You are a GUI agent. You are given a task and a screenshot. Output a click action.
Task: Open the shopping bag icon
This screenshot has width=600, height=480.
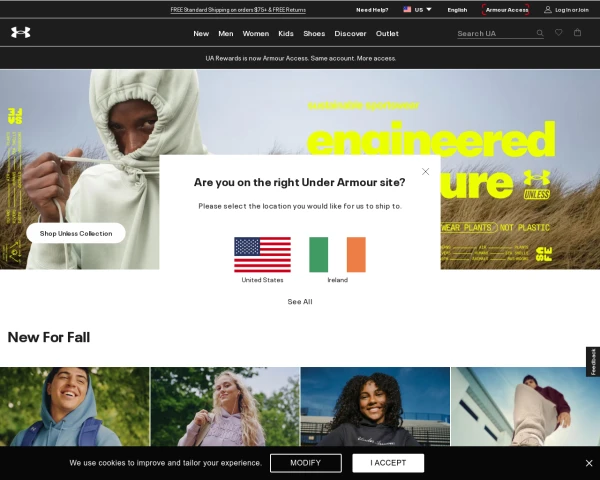(x=577, y=33)
